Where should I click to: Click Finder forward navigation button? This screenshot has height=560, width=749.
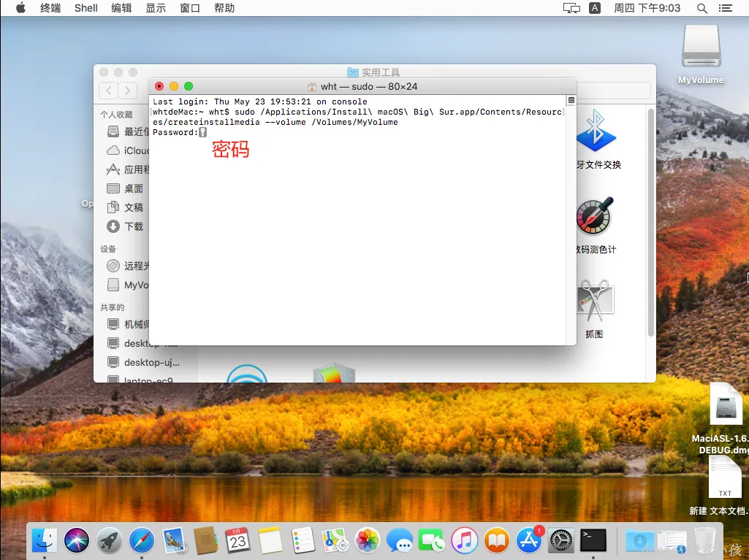click(128, 91)
